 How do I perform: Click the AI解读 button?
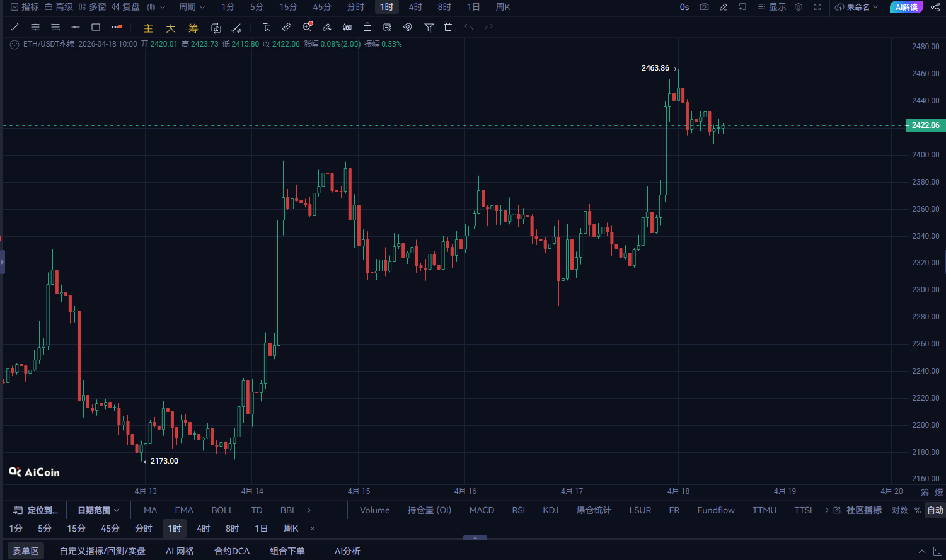[x=906, y=7]
